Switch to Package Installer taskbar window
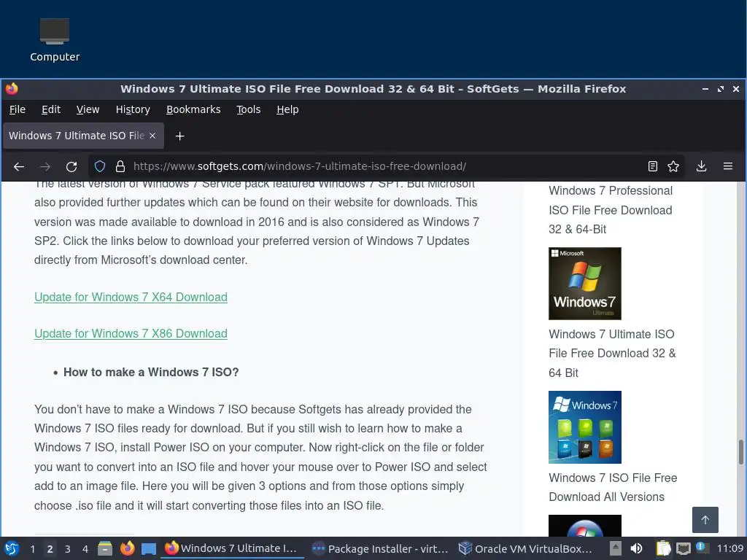This screenshot has width=747, height=560. pos(379,548)
